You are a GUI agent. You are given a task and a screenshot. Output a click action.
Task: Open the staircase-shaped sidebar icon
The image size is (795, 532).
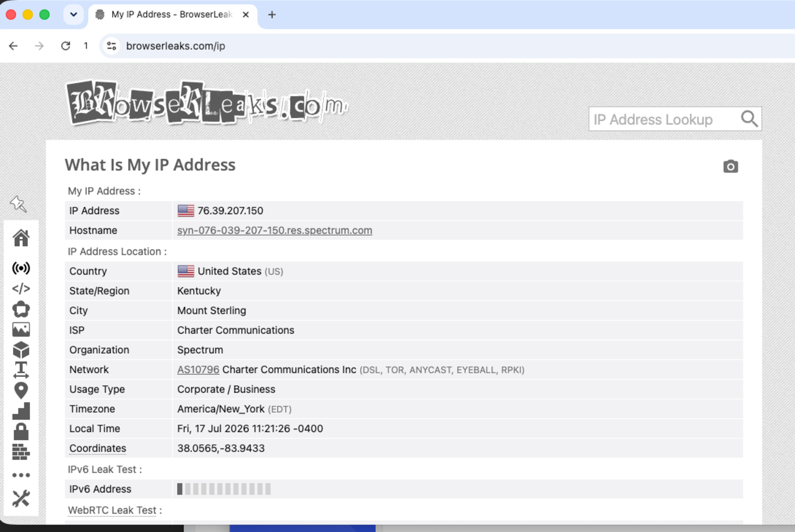click(21, 411)
